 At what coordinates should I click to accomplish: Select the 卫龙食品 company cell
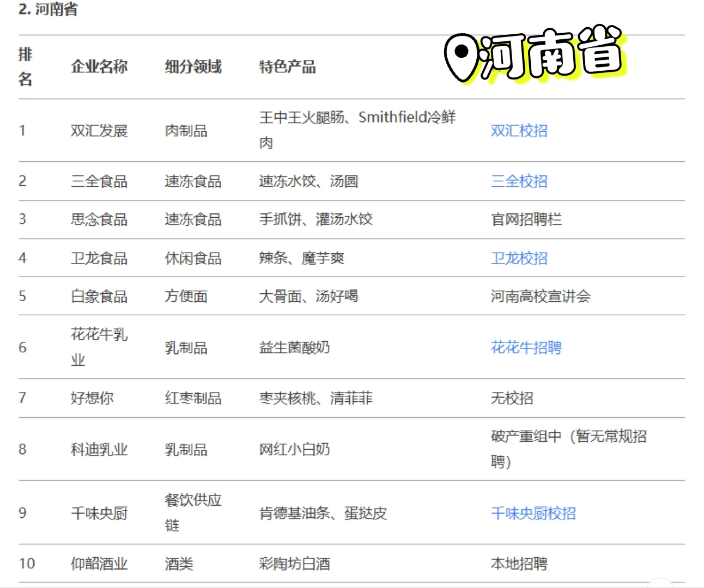point(99,258)
